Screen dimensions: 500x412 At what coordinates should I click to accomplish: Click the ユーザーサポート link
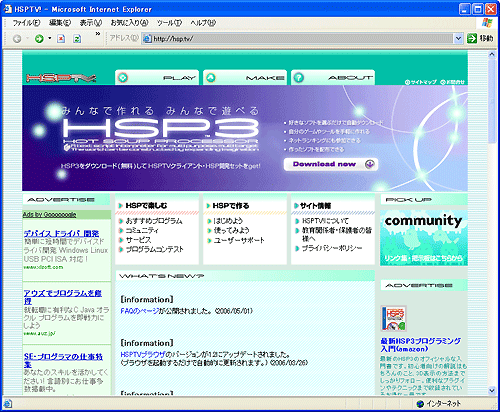tap(239, 240)
